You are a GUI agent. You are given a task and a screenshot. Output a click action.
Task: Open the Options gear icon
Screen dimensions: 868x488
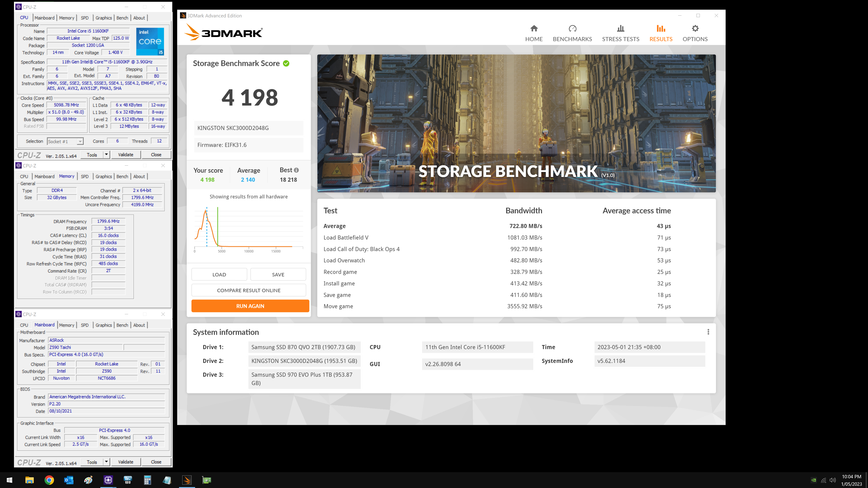point(695,29)
